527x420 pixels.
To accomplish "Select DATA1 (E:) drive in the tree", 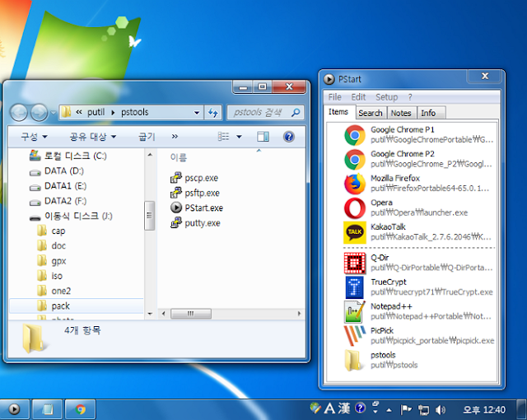I will coord(58,186).
